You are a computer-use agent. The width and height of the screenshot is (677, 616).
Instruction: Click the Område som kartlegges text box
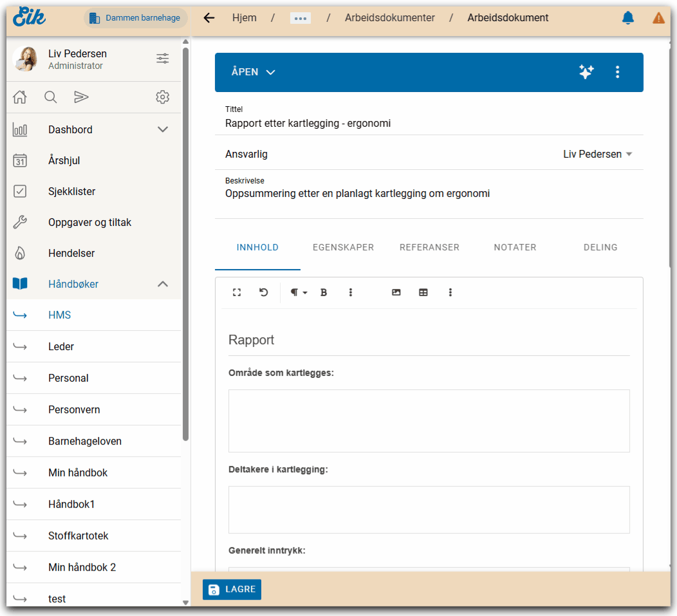point(429,420)
